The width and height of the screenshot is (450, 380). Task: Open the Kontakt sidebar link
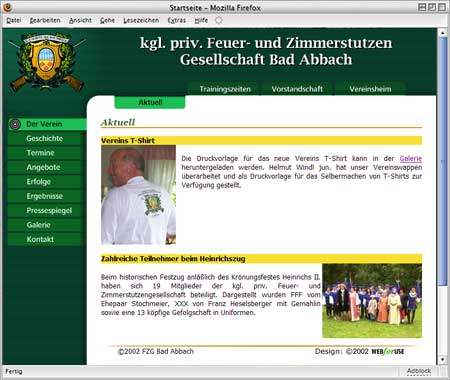tap(44, 239)
